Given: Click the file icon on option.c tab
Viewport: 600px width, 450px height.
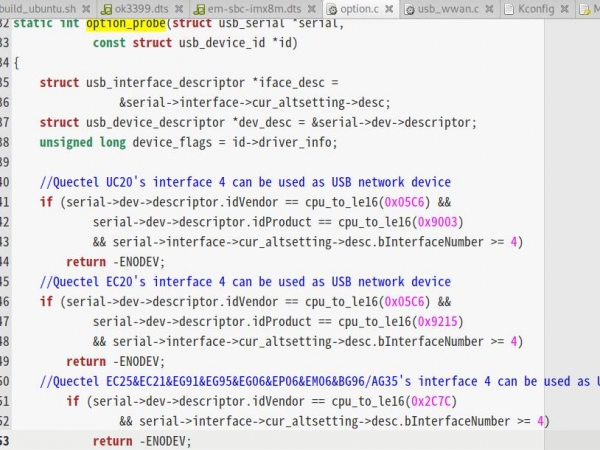Looking at the screenshot, I should (x=331, y=9).
